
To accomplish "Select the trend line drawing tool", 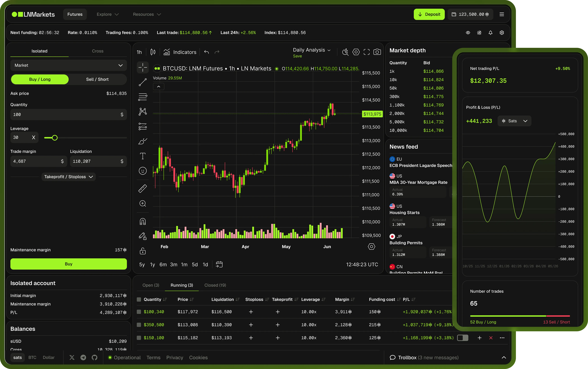I will (x=143, y=82).
